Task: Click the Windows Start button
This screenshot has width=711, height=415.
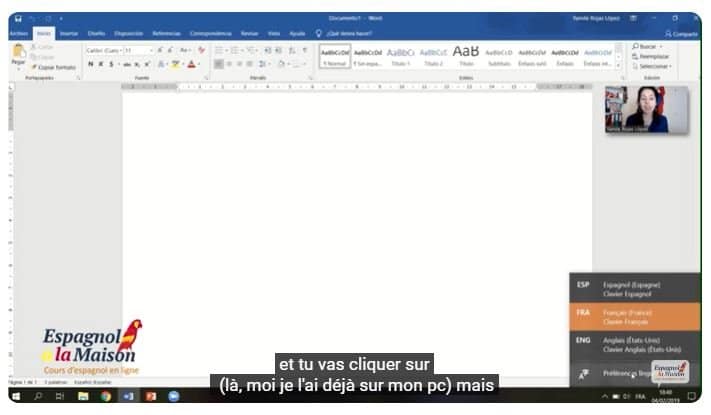Action: click(x=16, y=396)
